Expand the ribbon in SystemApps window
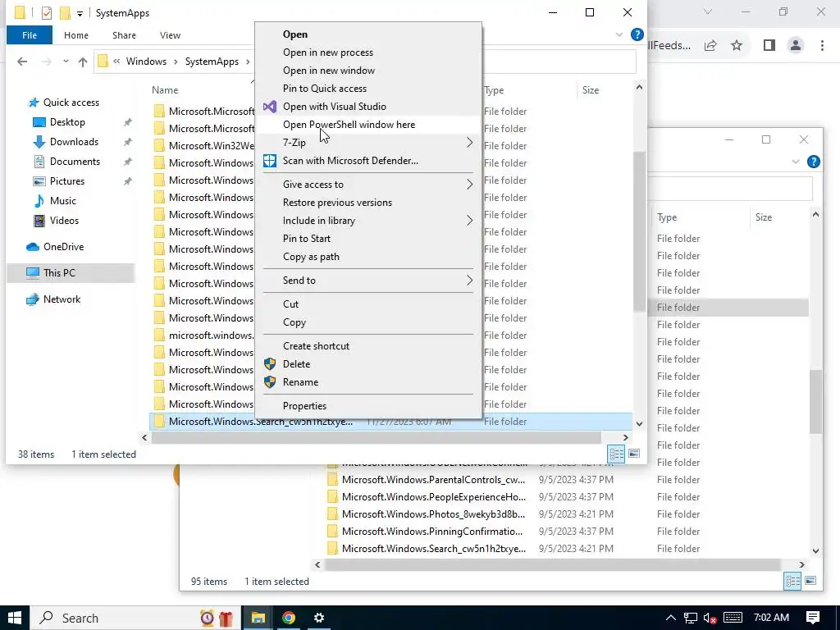The width and height of the screenshot is (840, 630). 619,34
